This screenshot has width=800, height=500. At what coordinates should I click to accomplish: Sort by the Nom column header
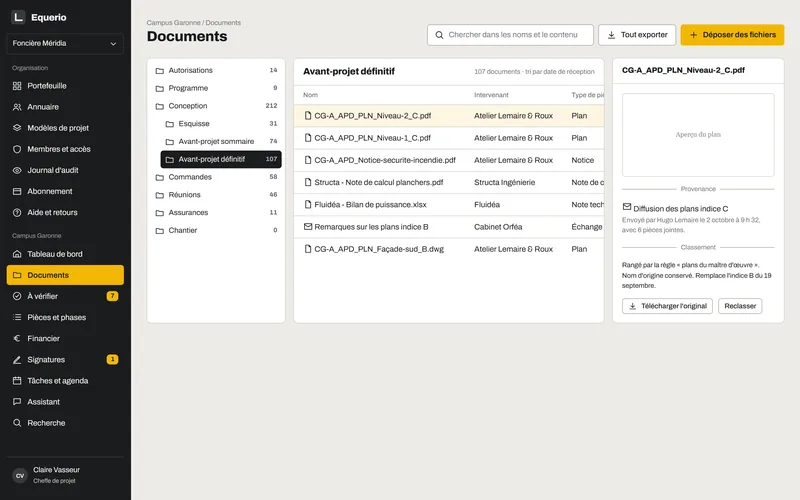pyautogui.click(x=310, y=95)
